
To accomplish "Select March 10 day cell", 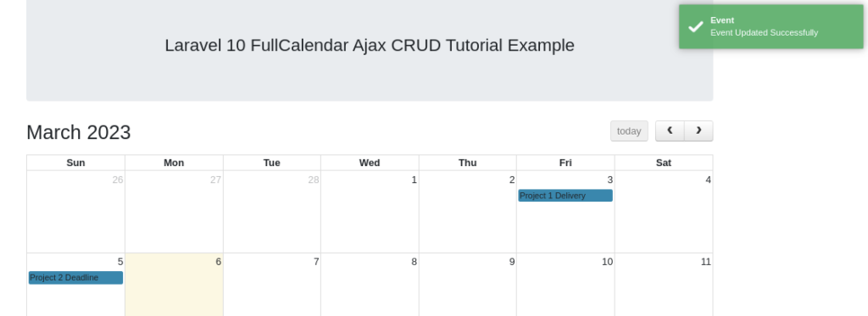I will [x=565, y=285].
